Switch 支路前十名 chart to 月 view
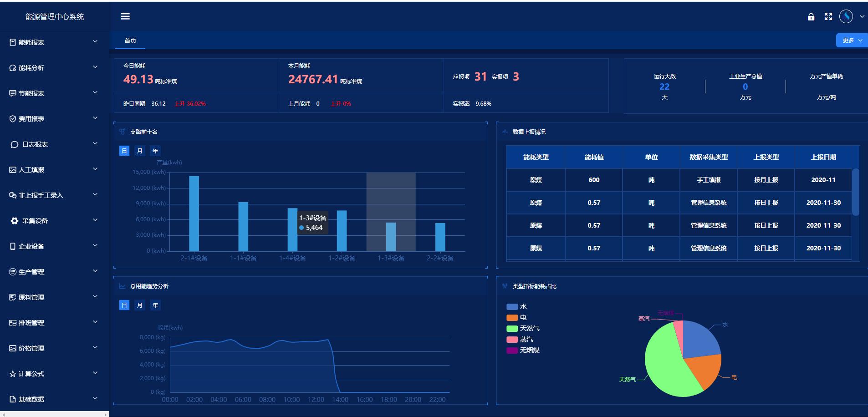 (x=140, y=151)
